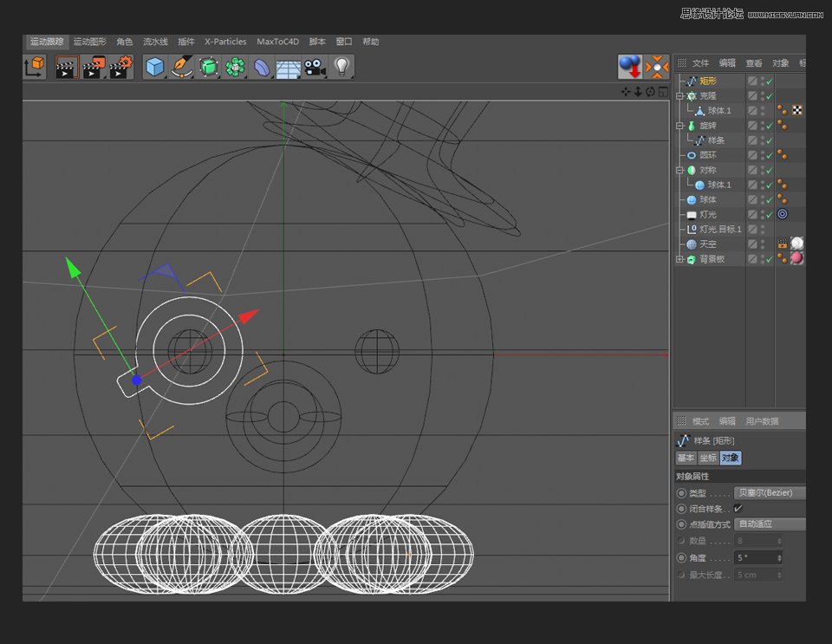Screen dimensions: 832x644
Task: Open the 类型 Bezier type dropdown
Action: [769, 493]
